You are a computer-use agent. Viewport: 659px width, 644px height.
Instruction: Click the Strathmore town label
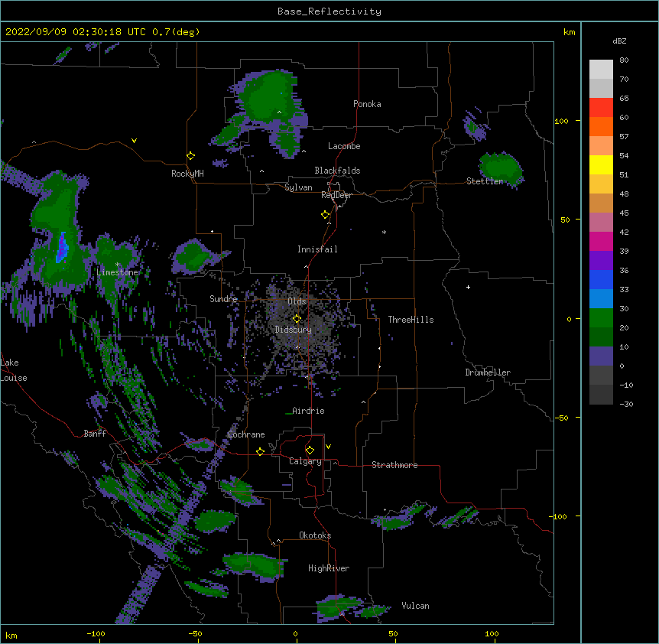pyautogui.click(x=394, y=465)
